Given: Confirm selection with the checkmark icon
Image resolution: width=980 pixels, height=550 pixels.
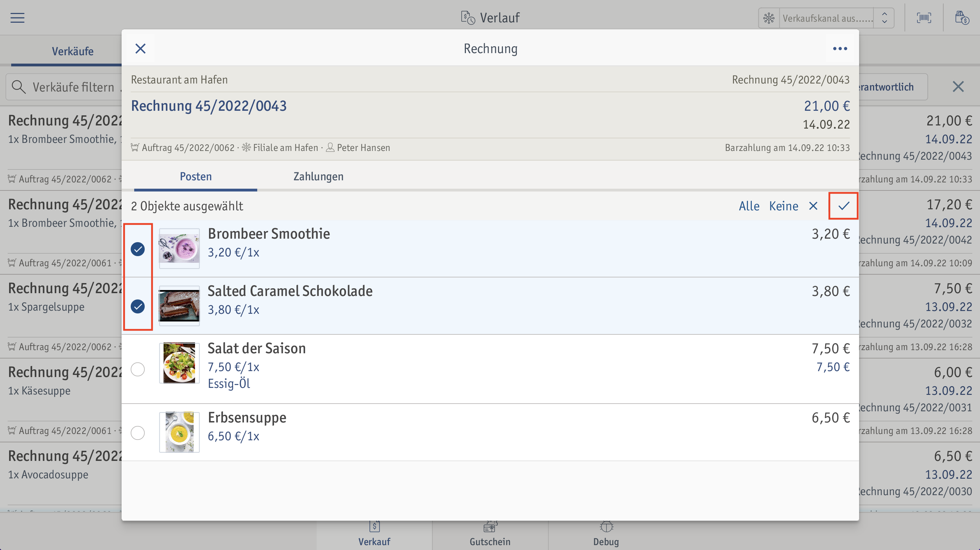Looking at the screenshot, I should [x=843, y=206].
